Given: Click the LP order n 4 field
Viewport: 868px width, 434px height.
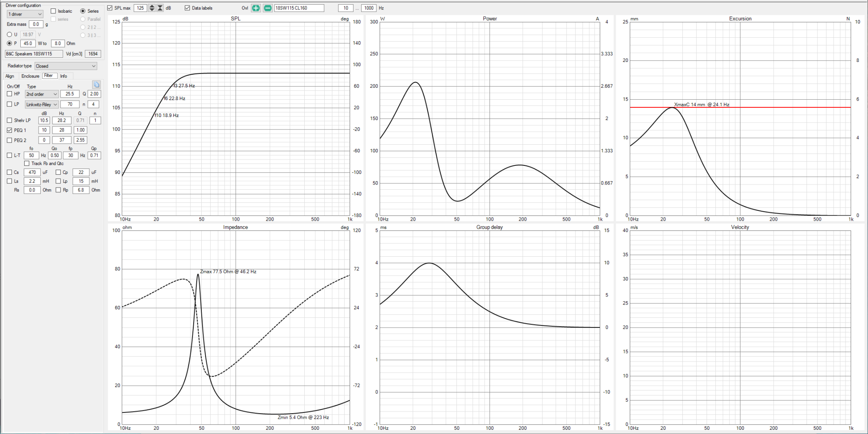Looking at the screenshot, I should click(x=93, y=104).
